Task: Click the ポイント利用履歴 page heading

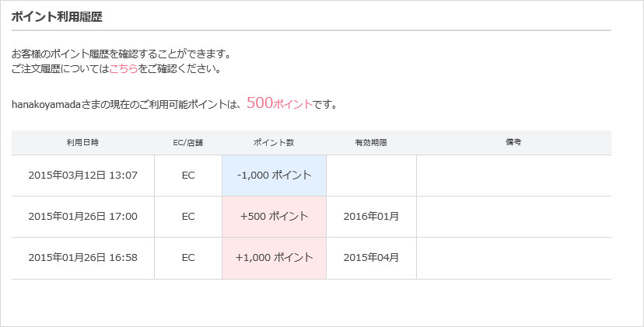Action: (57, 17)
